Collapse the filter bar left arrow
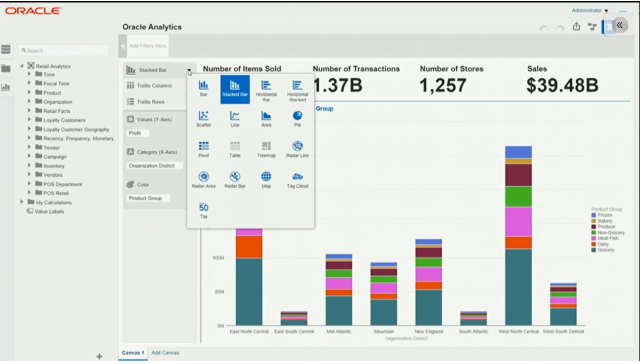The image size is (641, 364). click(123, 46)
